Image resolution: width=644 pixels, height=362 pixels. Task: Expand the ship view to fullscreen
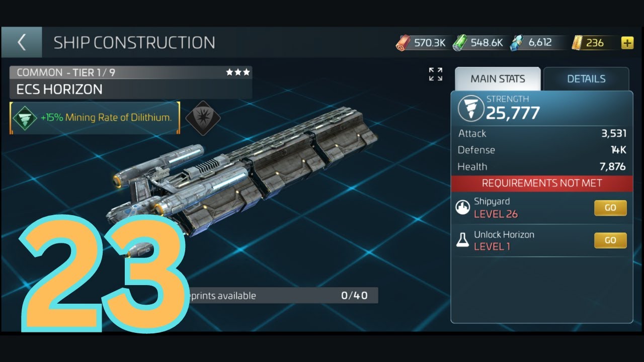[436, 74]
